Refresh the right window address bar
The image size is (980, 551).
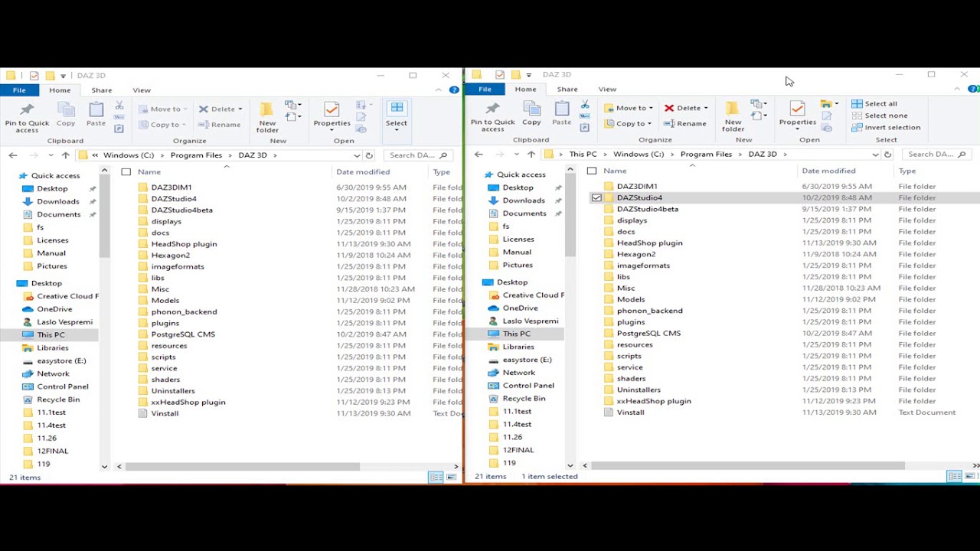887,155
